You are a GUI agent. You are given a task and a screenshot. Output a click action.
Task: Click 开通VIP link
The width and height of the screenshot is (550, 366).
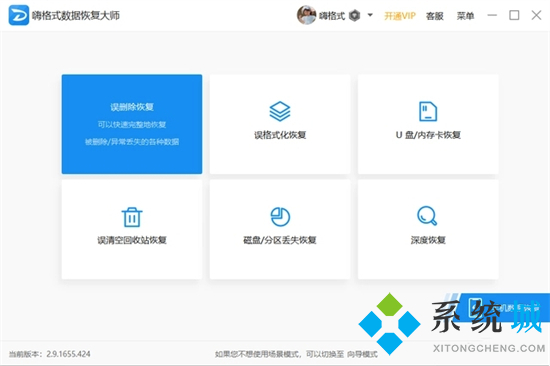point(400,16)
